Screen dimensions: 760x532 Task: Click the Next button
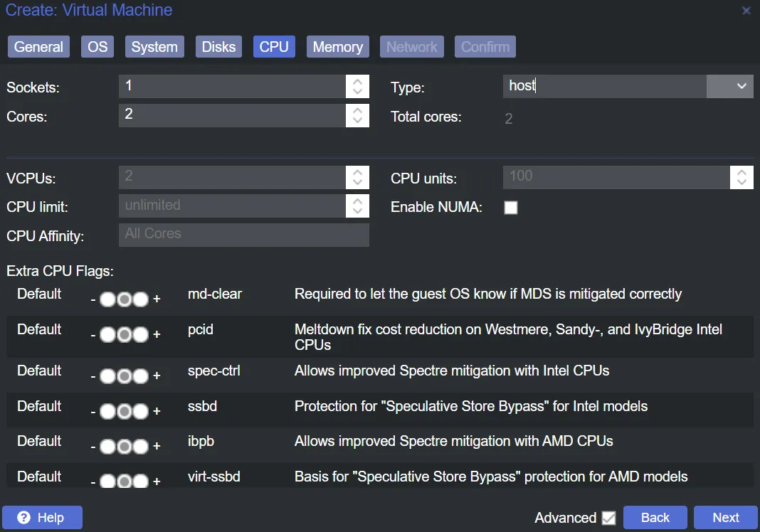coord(726,518)
